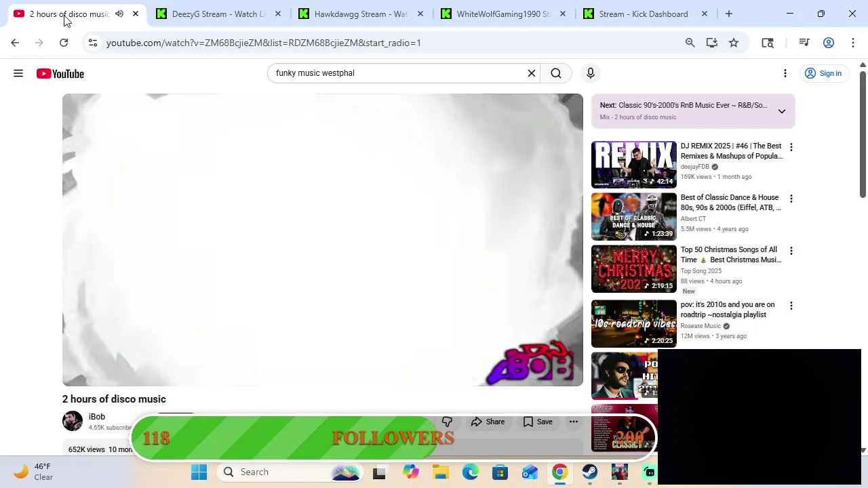Launch Copilot from taskbar

coord(411,472)
